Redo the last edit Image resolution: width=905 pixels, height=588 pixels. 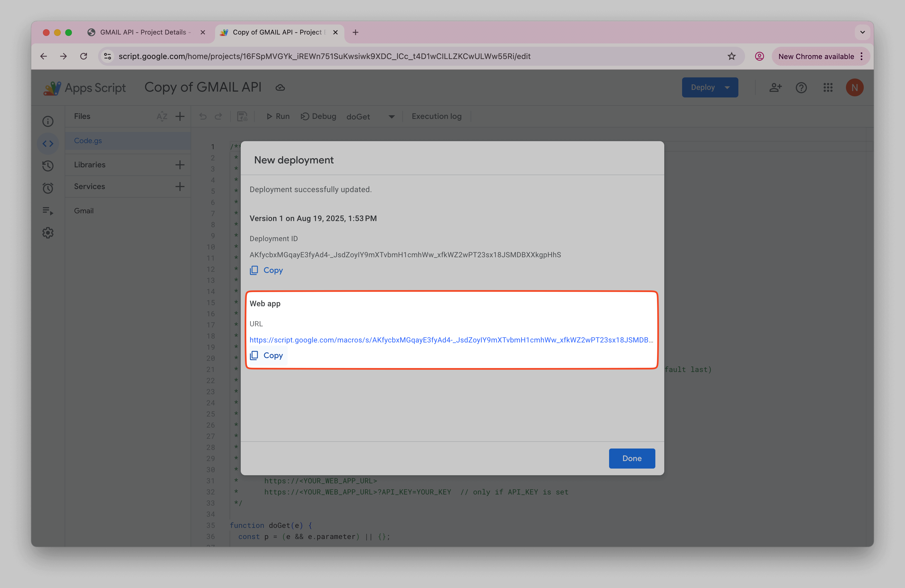coord(218,116)
